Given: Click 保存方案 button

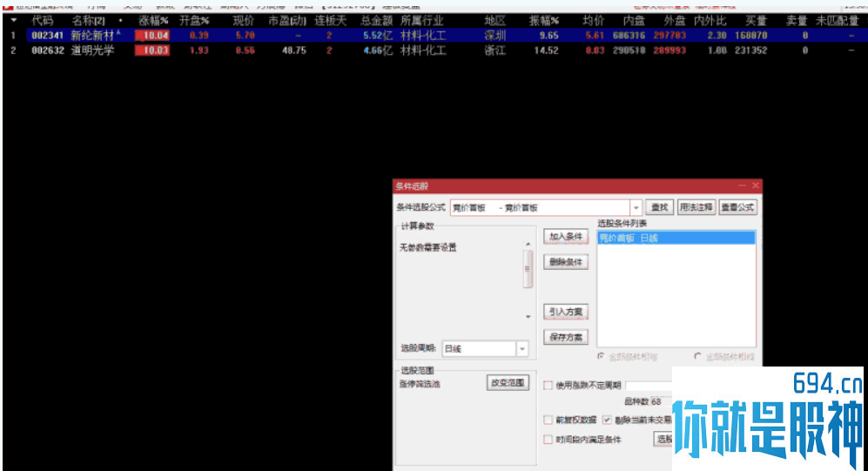Looking at the screenshot, I should [x=566, y=337].
